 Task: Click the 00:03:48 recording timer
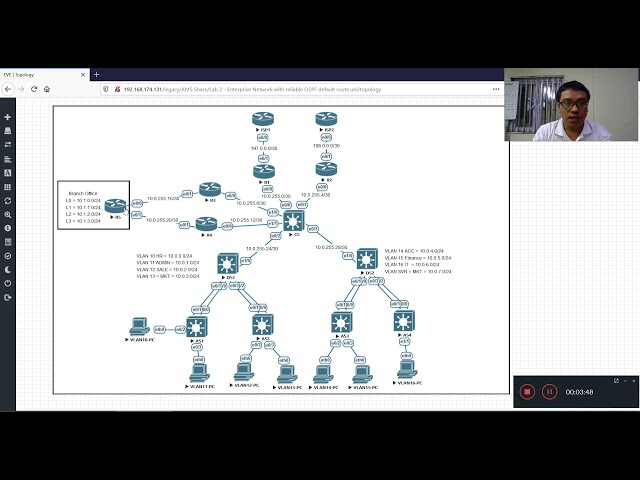point(579,392)
